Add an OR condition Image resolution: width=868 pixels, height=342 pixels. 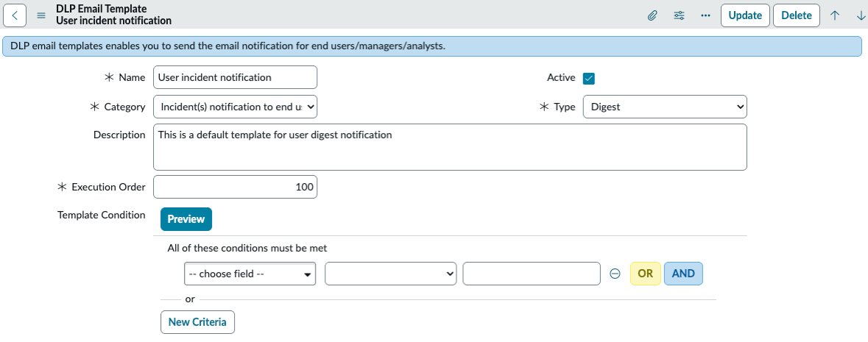(646, 274)
